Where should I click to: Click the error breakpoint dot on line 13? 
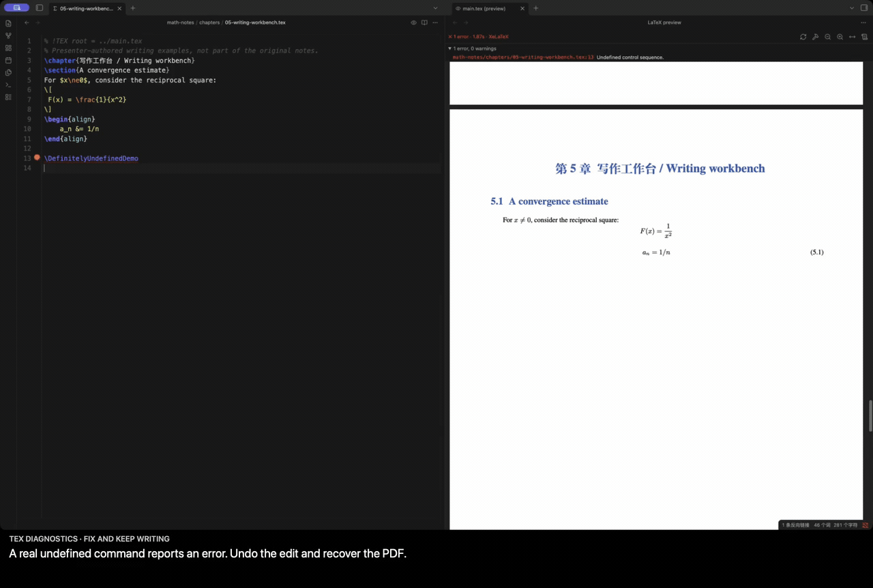[37, 158]
